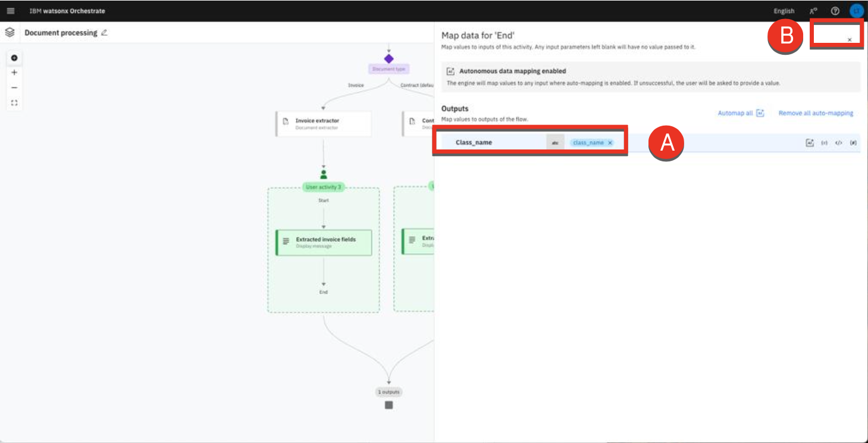Viewport: 868px width, 443px height.
Task: Close the Map data for 'End' panel
Action: click(849, 40)
